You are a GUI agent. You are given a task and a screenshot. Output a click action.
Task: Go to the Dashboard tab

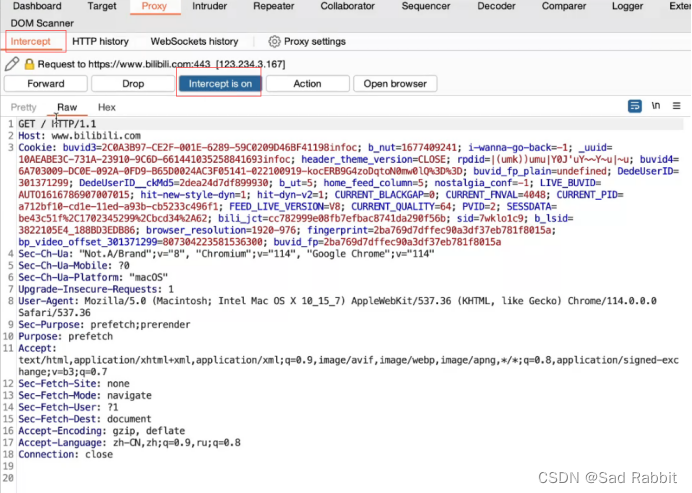point(37,6)
